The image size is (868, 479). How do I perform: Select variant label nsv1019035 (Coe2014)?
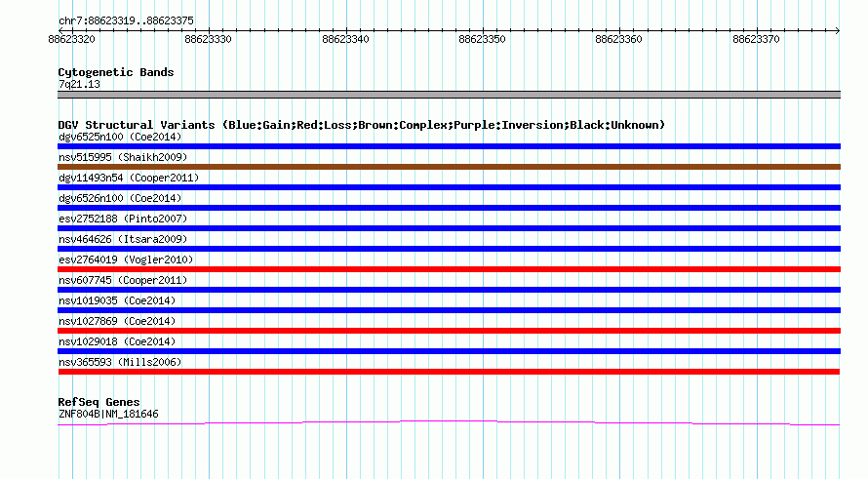click(x=117, y=300)
